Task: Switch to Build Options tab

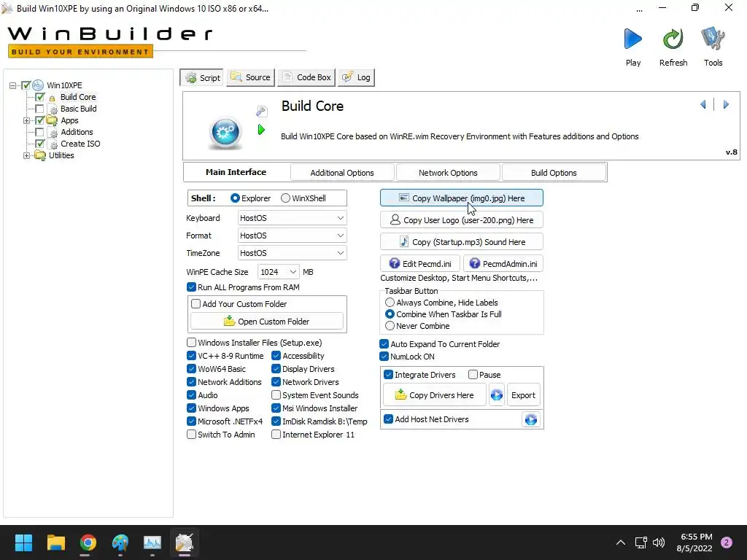Action: tap(554, 173)
